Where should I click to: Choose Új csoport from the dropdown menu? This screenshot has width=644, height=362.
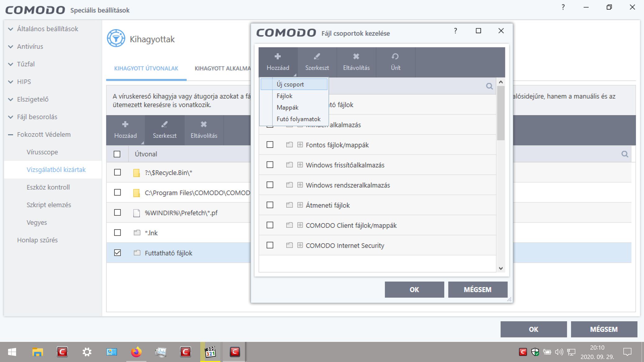(x=294, y=84)
